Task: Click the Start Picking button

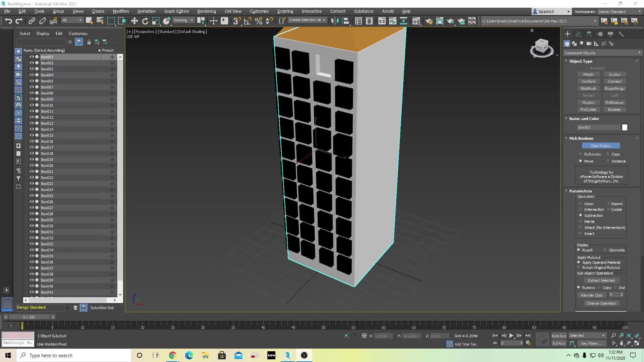Action: click(x=600, y=146)
